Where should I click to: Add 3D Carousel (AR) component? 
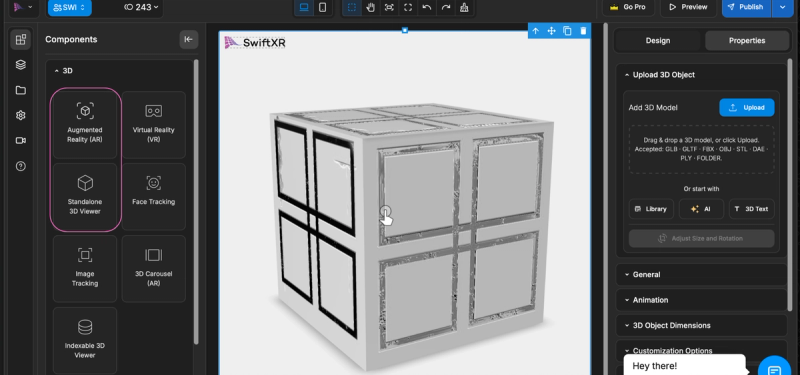tap(154, 268)
